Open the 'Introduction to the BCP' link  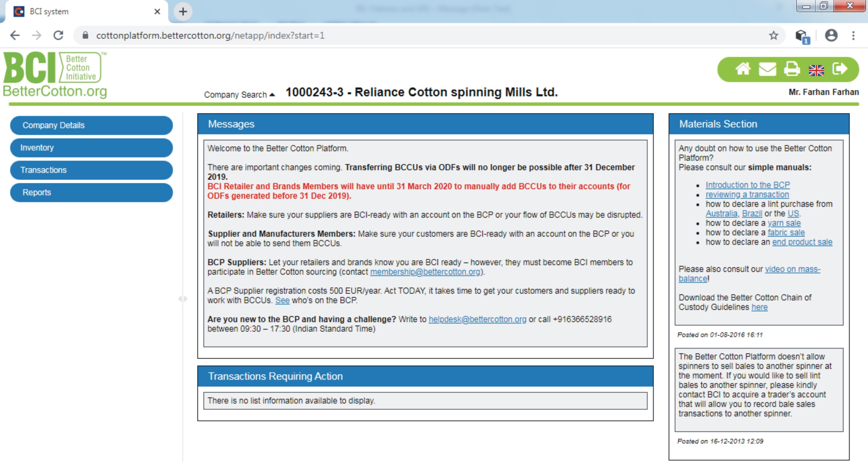click(747, 185)
